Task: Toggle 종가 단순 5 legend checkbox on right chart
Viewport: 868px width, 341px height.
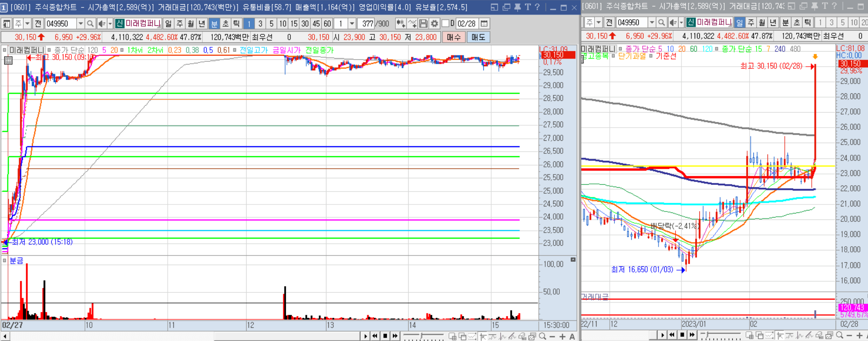Action: [x=620, y=49]
